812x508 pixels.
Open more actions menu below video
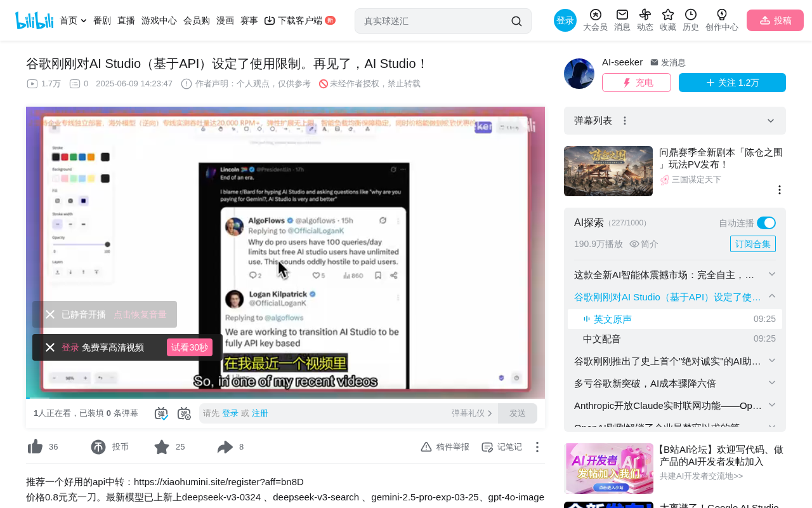tap(537, 447)
